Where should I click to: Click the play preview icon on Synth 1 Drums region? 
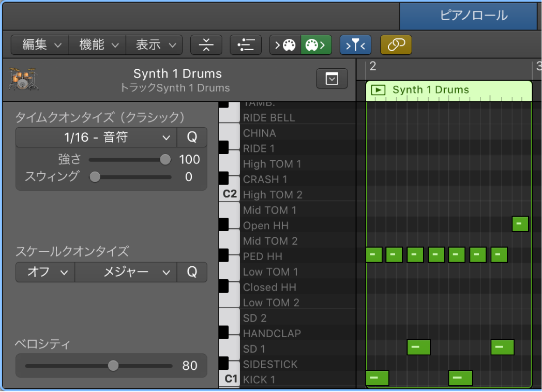click(x=378, y=89)
